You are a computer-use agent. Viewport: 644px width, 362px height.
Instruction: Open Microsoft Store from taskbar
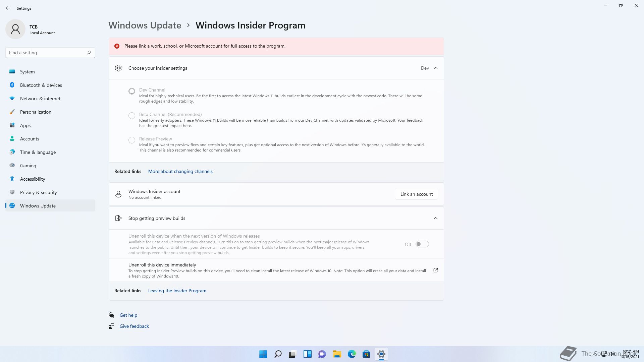coord(366,354)
